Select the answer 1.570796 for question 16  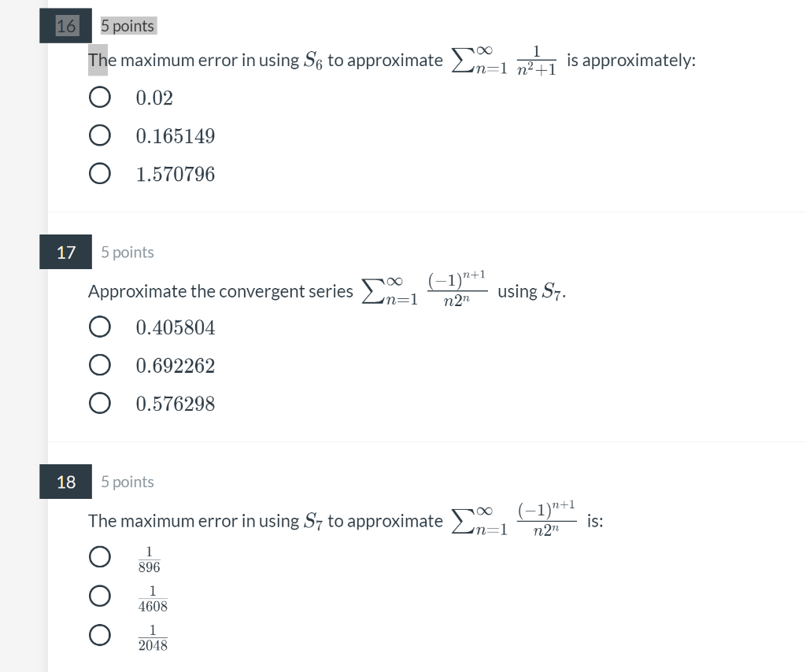(100, 173)
